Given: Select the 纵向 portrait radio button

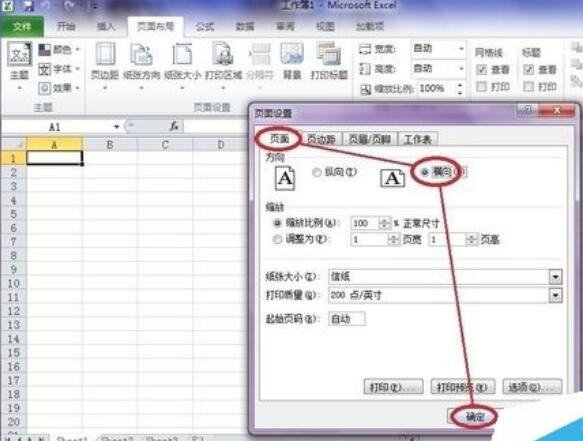Looking at the screenshot, I should tap(317, 172).
